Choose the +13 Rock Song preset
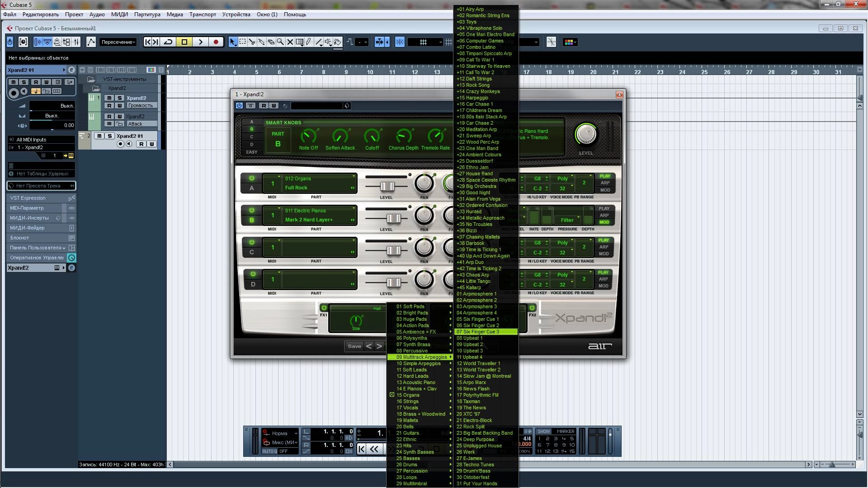The height and width of the screenshot is (488, 868). point(486,85)
